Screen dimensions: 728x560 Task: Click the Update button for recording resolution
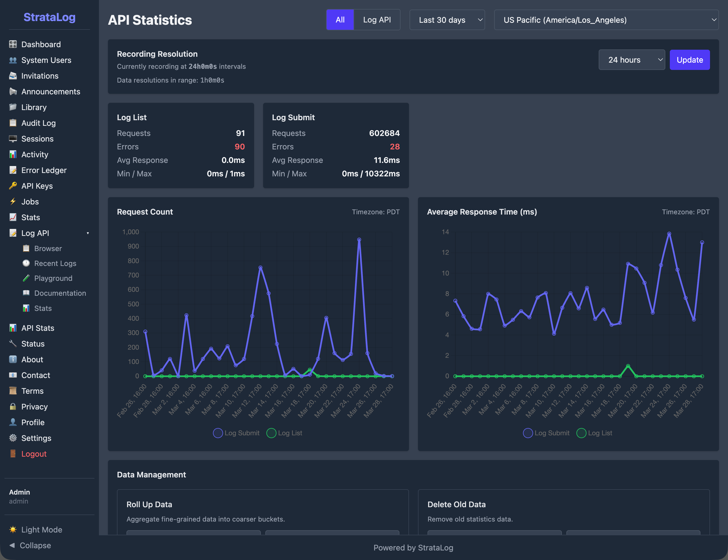[x=690, y=60]
